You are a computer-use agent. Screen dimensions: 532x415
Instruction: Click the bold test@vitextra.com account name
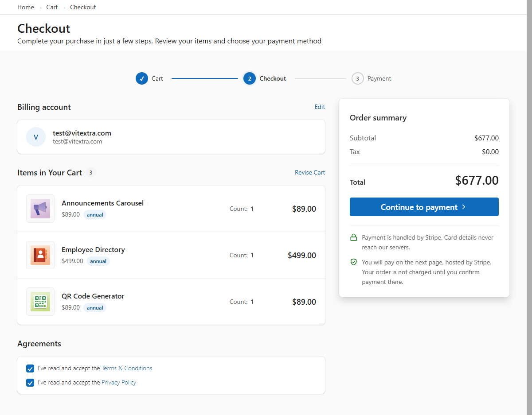(x=82, y=133)
